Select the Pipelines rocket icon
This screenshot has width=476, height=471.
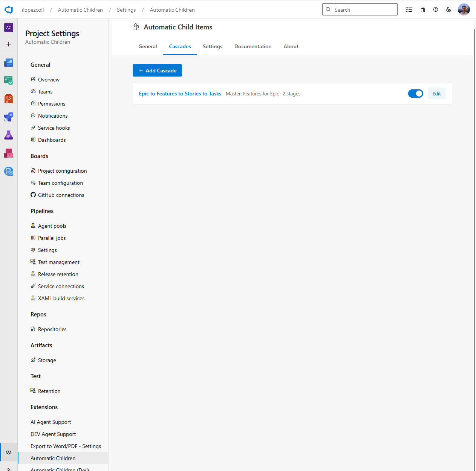coord(8,117)
